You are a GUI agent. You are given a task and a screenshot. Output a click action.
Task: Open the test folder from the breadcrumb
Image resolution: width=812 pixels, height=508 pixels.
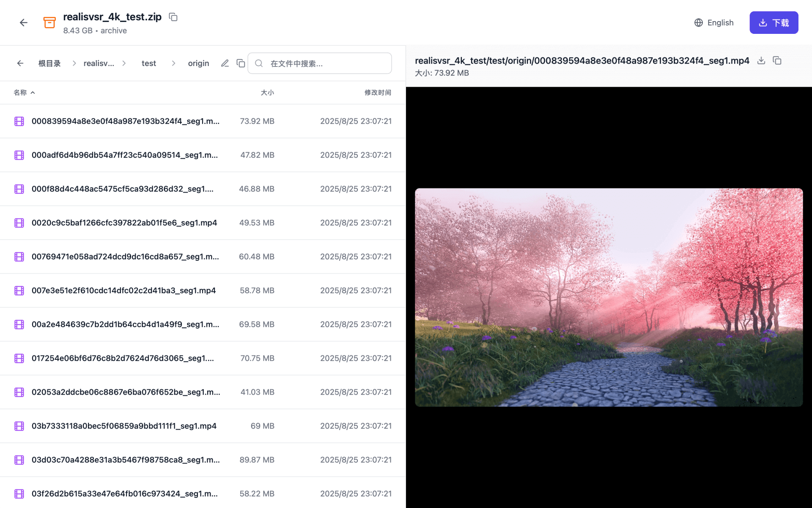(148, 63)
